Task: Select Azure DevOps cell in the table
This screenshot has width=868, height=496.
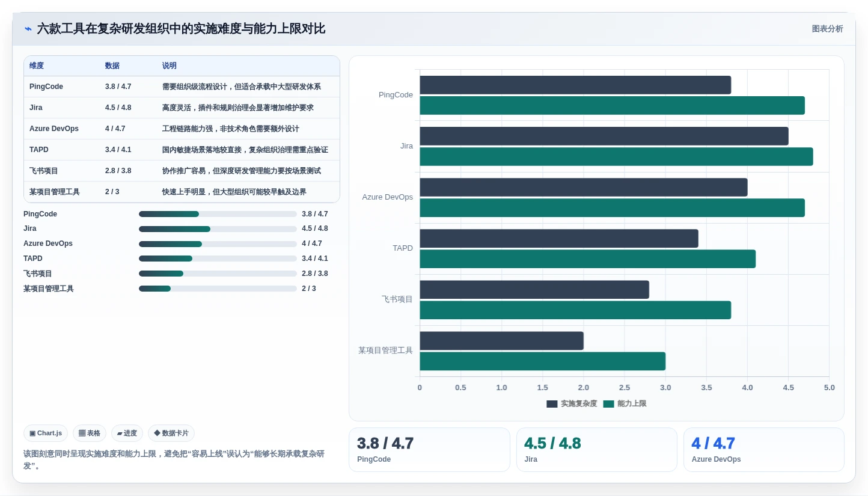Action: click(x=54, y=129)
